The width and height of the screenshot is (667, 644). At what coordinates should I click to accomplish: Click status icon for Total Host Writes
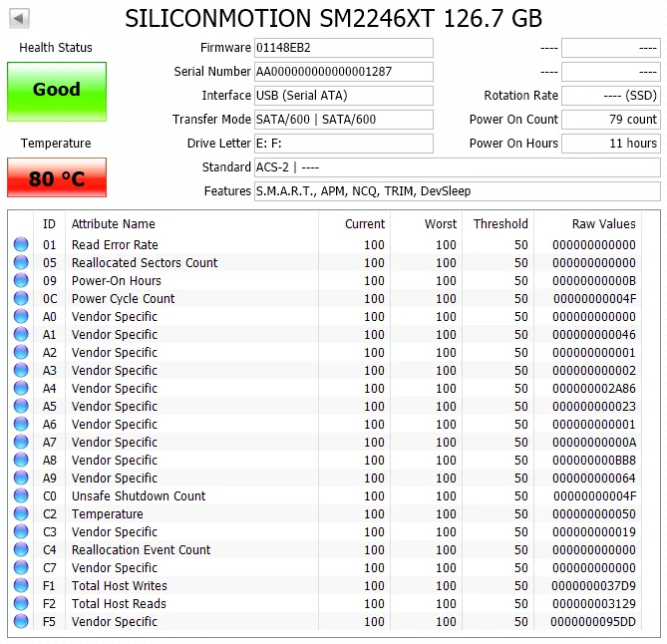coord(21,585)
